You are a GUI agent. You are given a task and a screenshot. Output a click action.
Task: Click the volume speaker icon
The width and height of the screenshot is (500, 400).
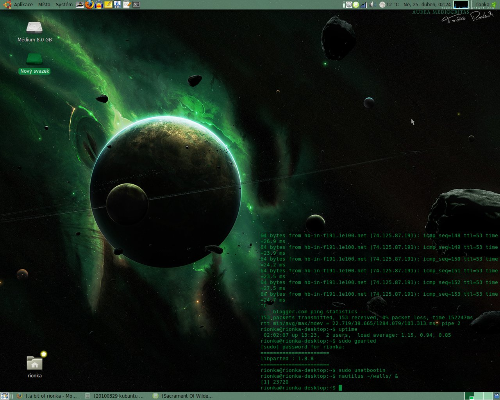coord(372,4)
